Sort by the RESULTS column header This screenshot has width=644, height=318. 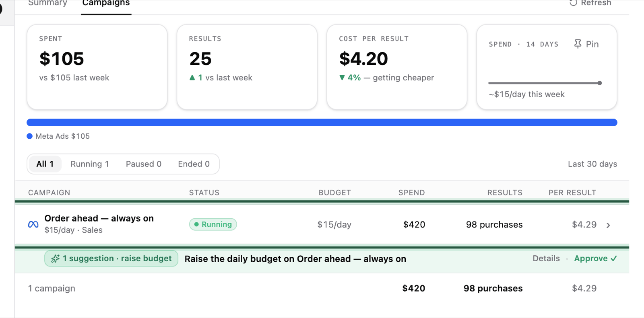pos(505,193)
